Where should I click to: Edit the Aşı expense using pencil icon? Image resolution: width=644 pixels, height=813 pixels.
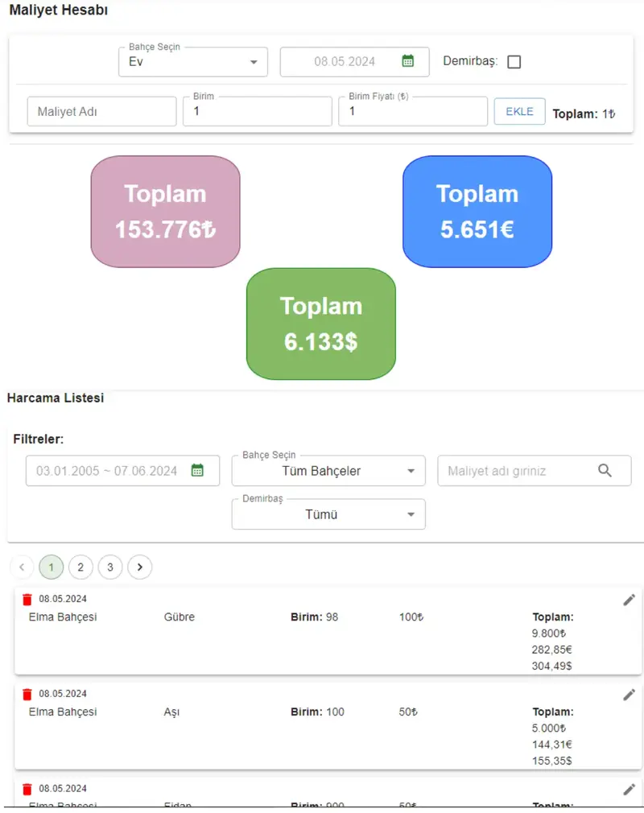pos(629,694)
